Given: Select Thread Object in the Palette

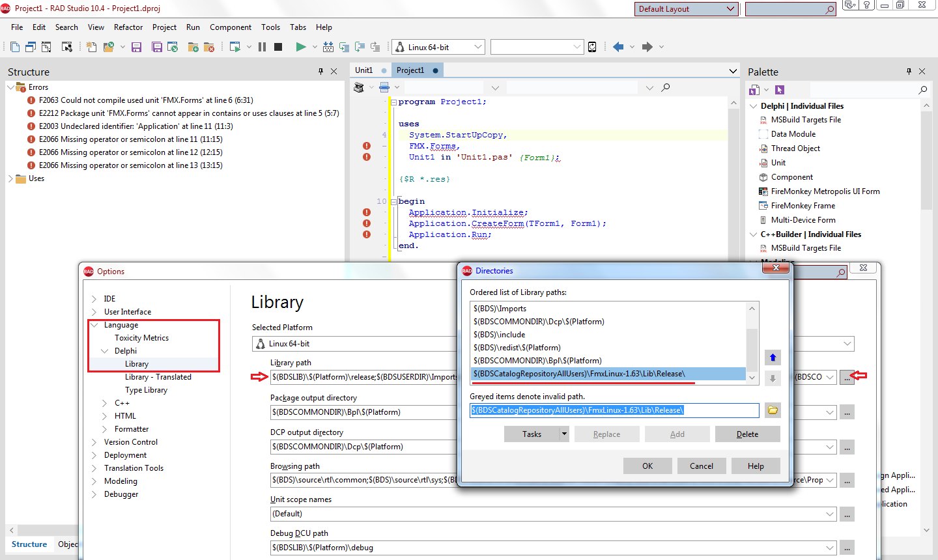Looking at the screenshot, I should click(795, 148).
